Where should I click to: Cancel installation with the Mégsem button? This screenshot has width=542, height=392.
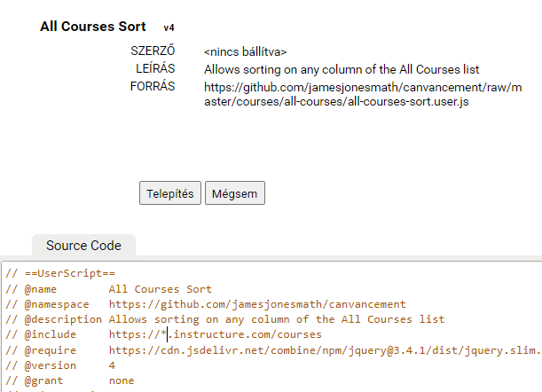point(235,193)
